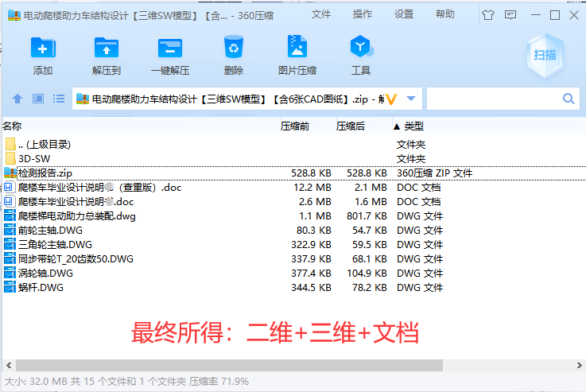The image size is (586, 392).
Task: Click the folder icon of 上级目录
Action: (x=10, y=144)
